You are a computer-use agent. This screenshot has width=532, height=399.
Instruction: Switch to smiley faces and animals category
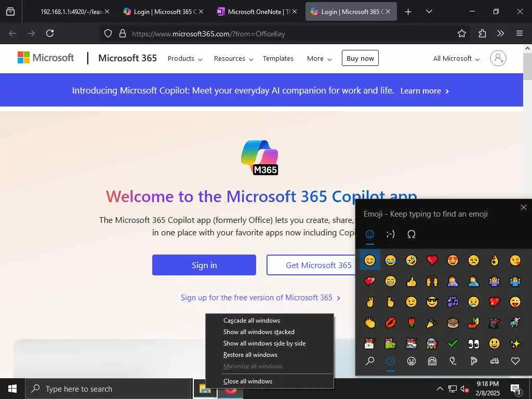tap(411, 361)
